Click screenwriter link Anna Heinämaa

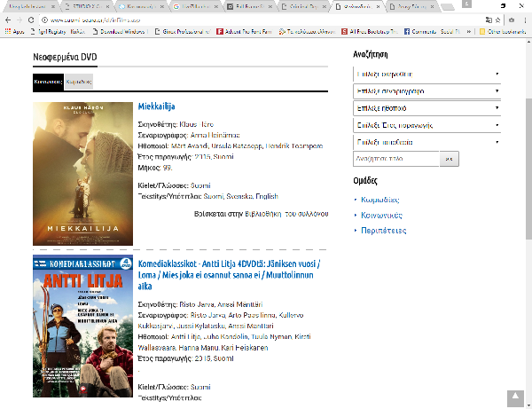tap(215, 135)
